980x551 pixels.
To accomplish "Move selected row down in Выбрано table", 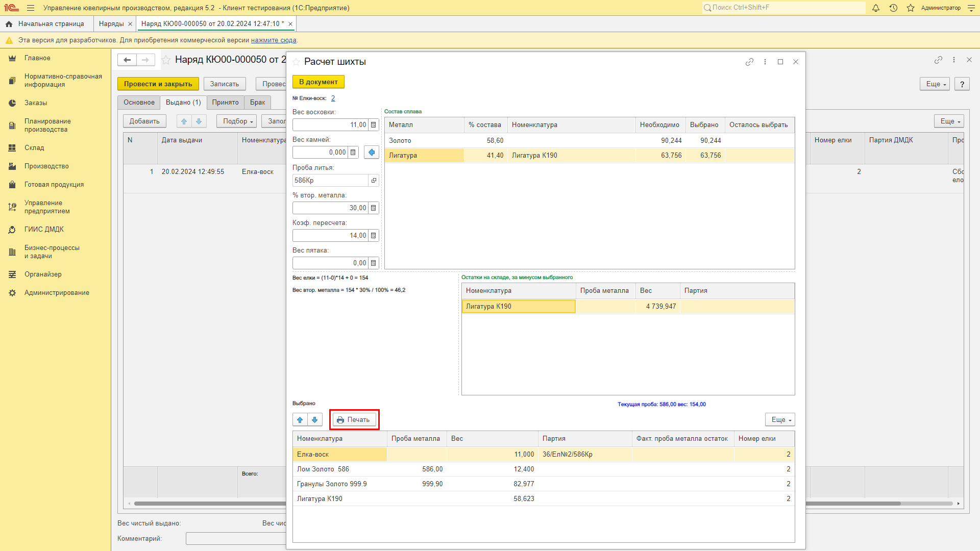I will (x=315, y=419).
